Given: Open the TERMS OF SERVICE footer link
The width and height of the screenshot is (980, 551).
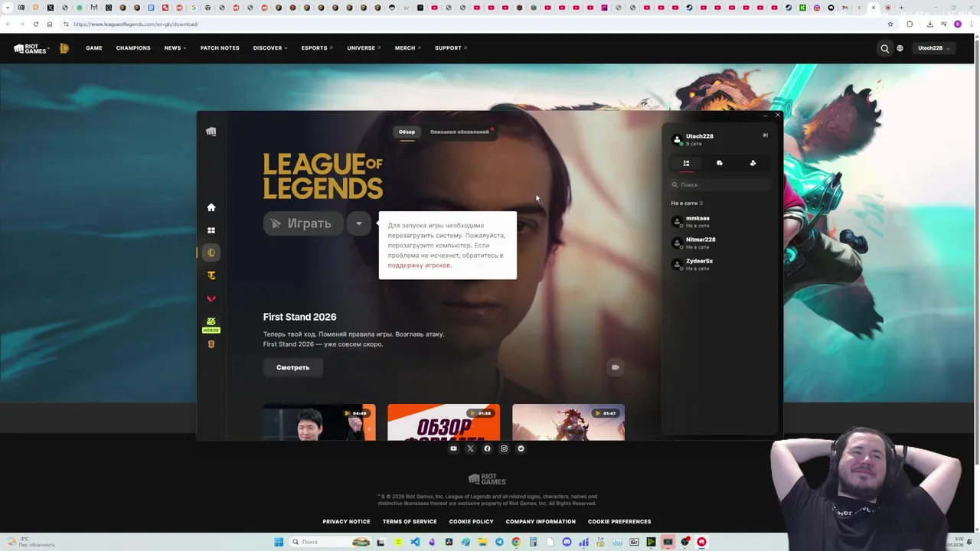Looking at the screenshot, I should pos(410,522).
